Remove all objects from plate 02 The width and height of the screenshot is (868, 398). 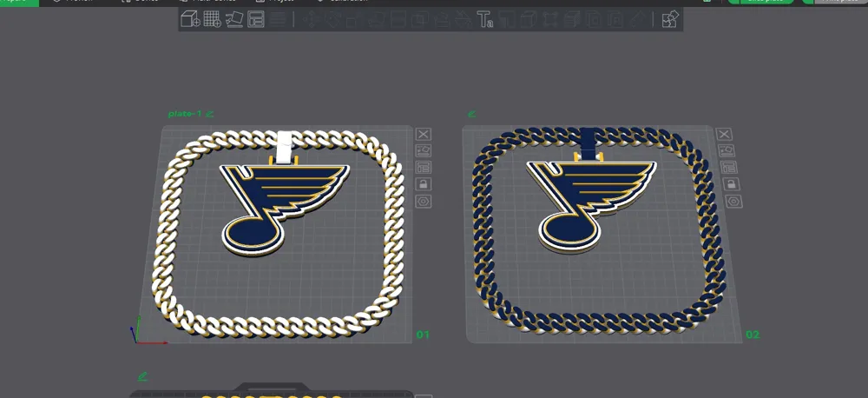click(x=724, y=134)
